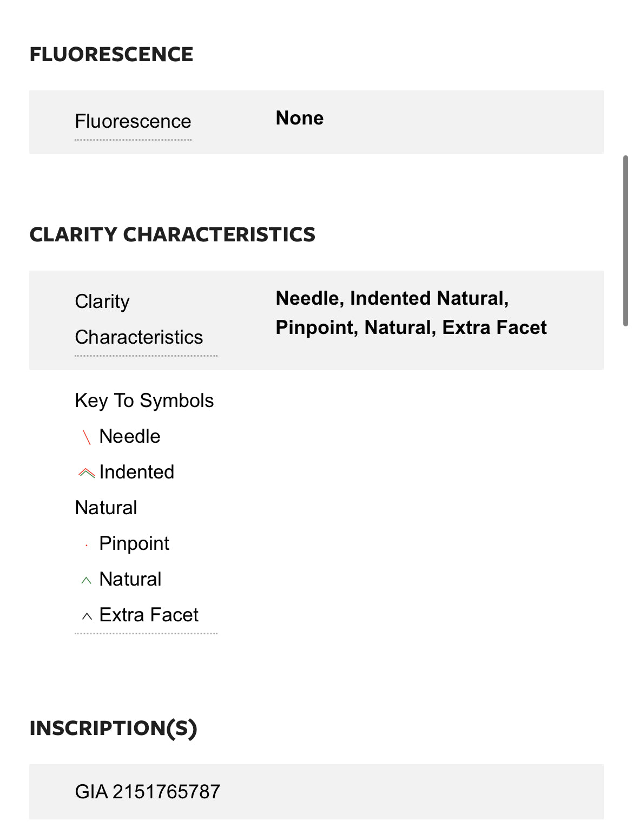The height and width of the screenshot is (840, 633).
Task: Open the Fluorescence term definition
Action: pos(133,121)
